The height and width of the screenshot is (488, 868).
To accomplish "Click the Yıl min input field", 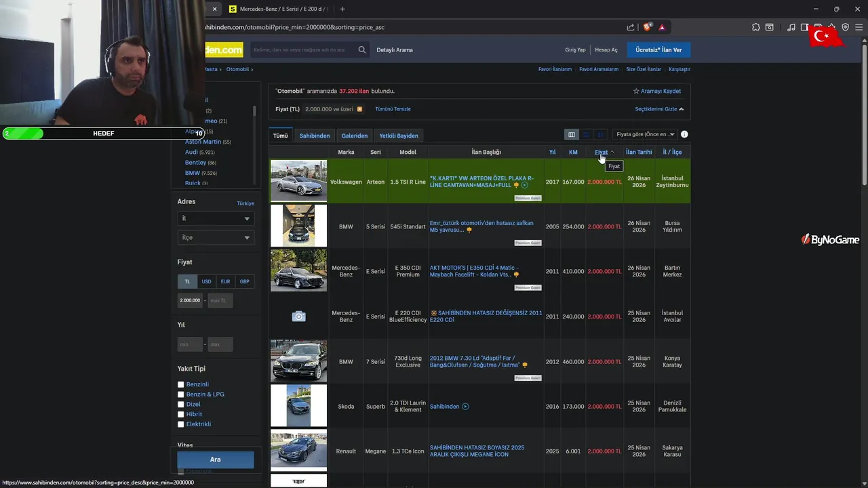I will (190, 344).
